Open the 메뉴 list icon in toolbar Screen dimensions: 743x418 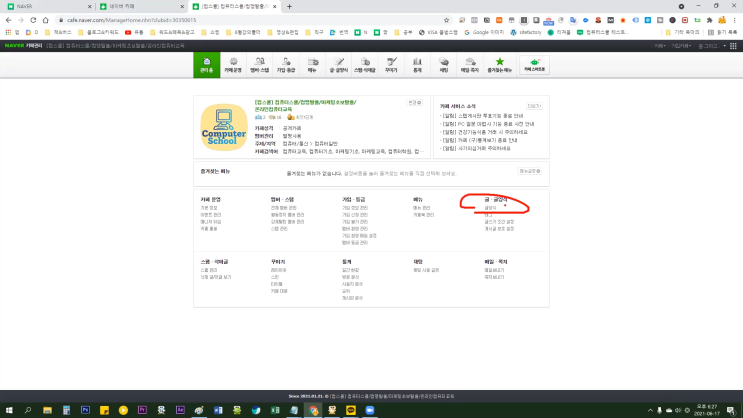click(312, 65)
